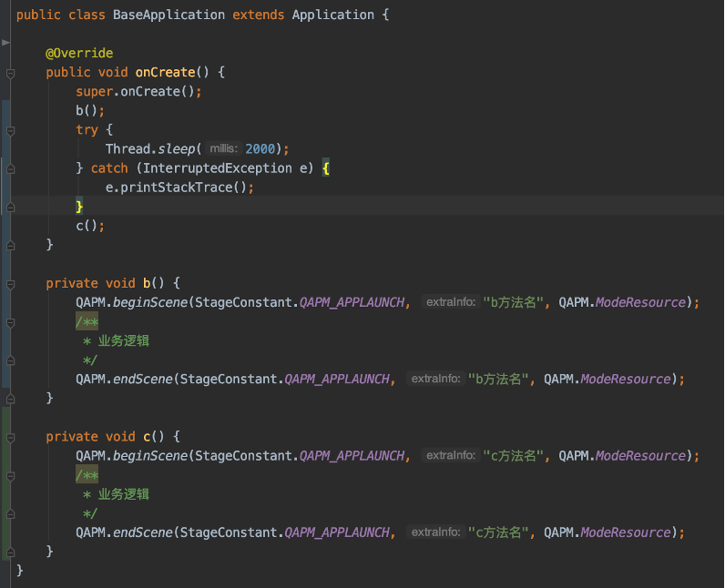This screenshot has width=725, height=588.
Task: Click ModeResource on the endScene line of c()
Action: click(x=626, y=532)
